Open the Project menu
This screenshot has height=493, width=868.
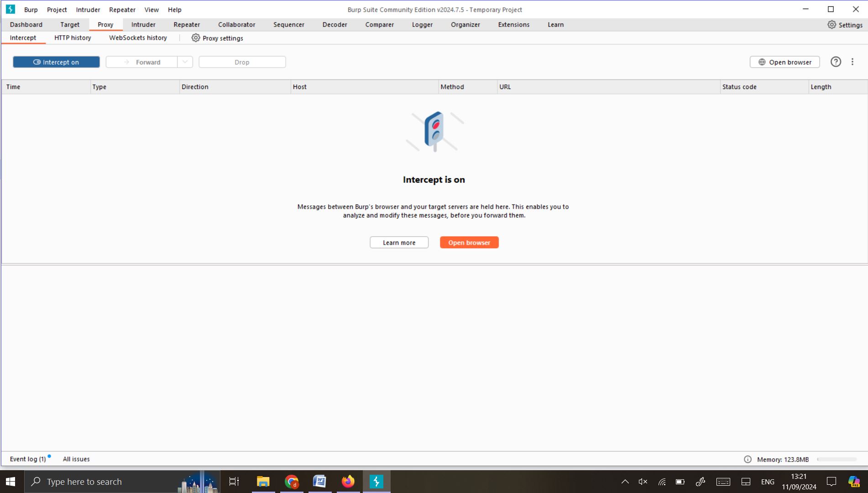(57, 10)
